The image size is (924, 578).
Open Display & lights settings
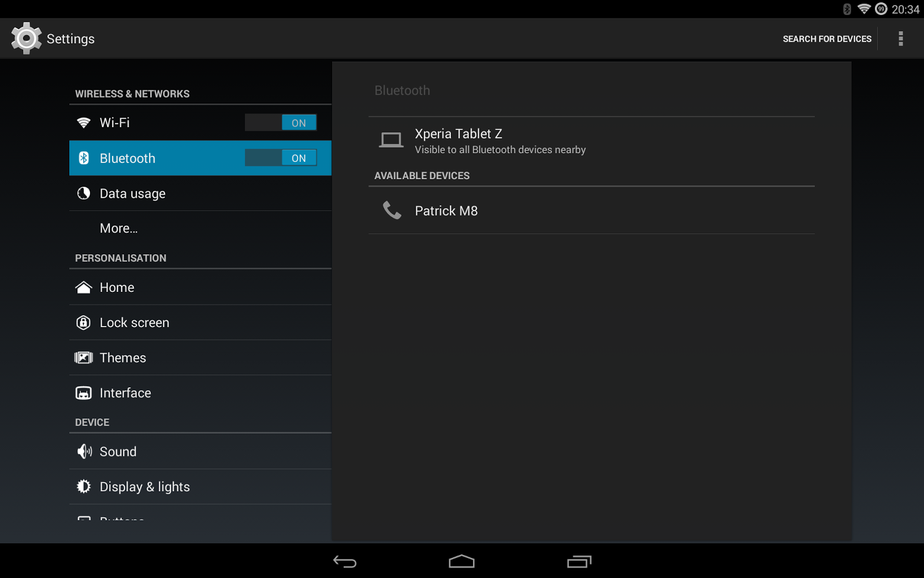(200, 487)
